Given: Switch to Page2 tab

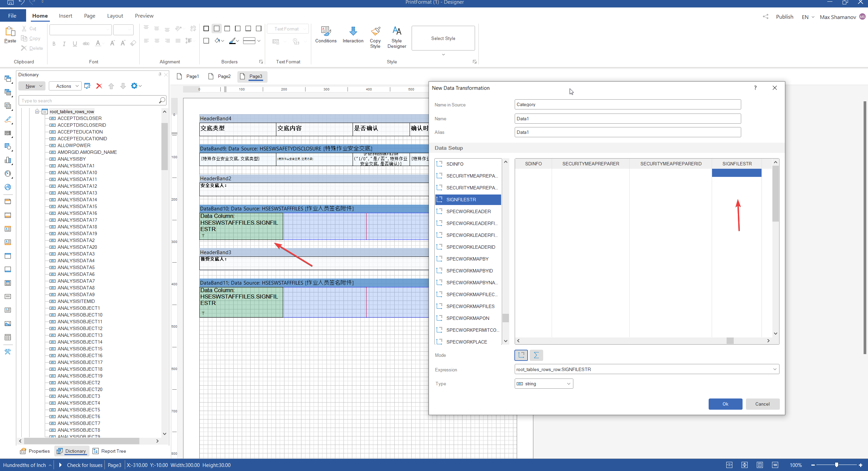Looking at the screenshot, I should pos(224,76).
